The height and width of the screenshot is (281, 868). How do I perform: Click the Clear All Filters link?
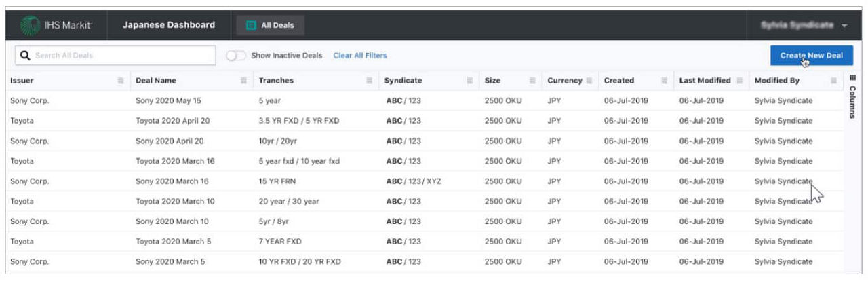point(360,56)
